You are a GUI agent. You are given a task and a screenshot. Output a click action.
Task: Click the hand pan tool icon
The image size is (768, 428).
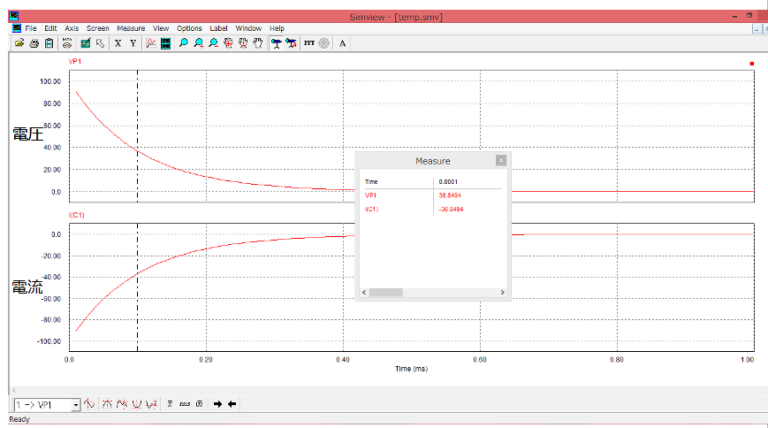click(x=258, y=43)
